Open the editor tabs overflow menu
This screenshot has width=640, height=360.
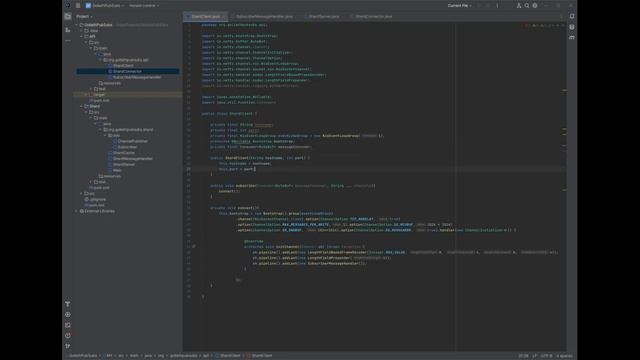click(x=561, y=17)
